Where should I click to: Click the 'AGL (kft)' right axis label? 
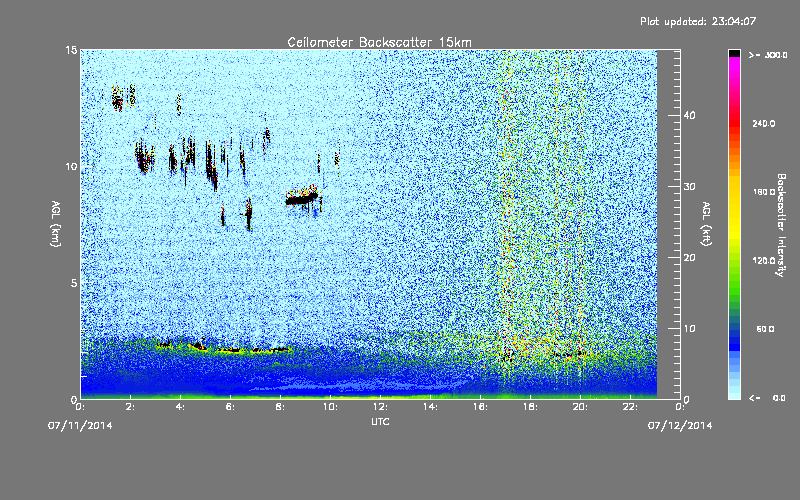pos(707,223)
